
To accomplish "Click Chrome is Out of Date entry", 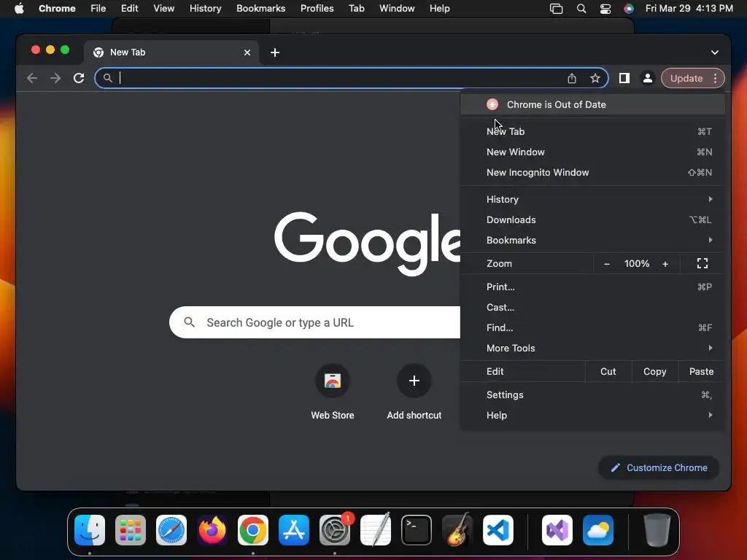I will point(592,105).
